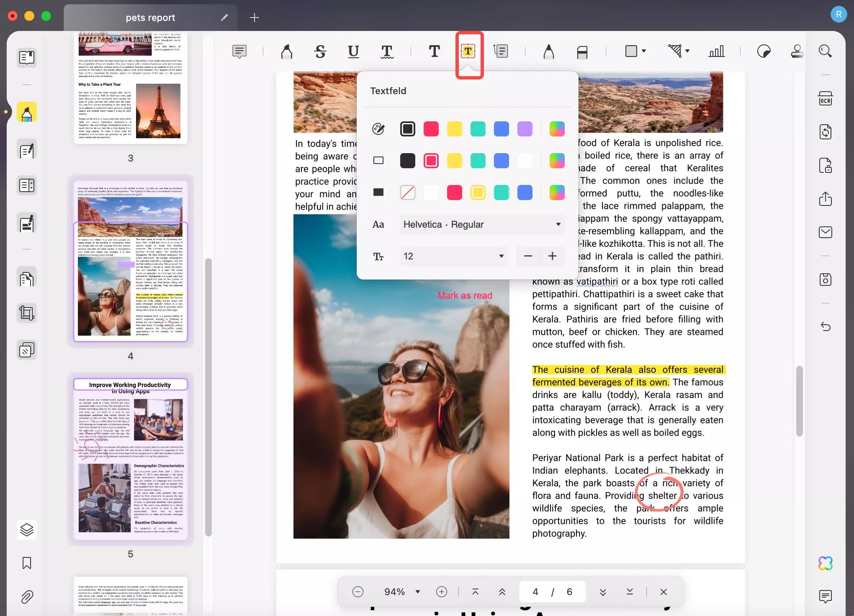The width and height of the screenshot is (854, 616).
Task: Select the no-fill transparent swatch
Action: click(407, 192)
